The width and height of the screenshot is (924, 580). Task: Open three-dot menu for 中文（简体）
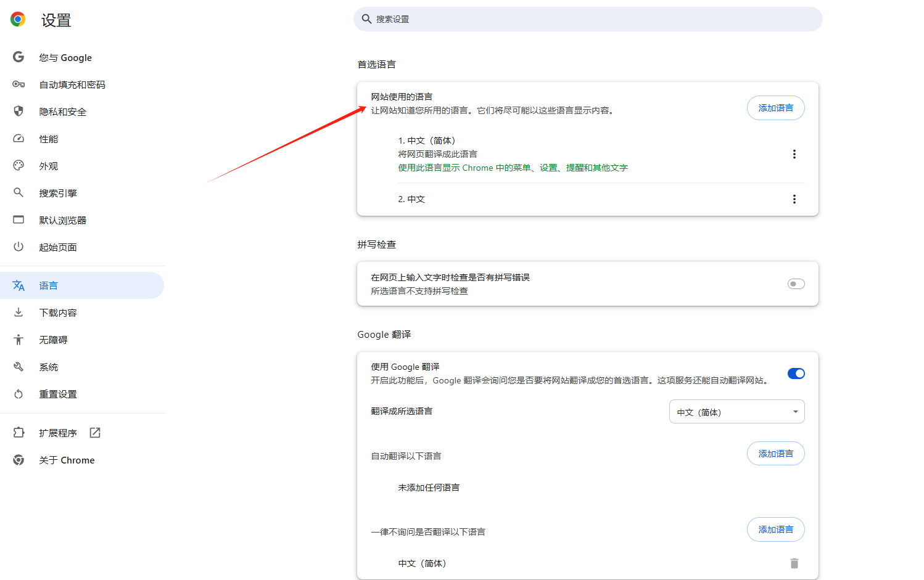794,154
